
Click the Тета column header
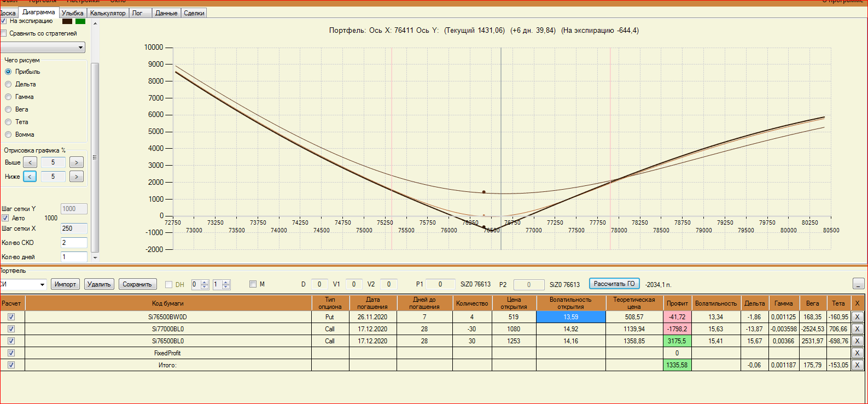click(x=838, y=303)
